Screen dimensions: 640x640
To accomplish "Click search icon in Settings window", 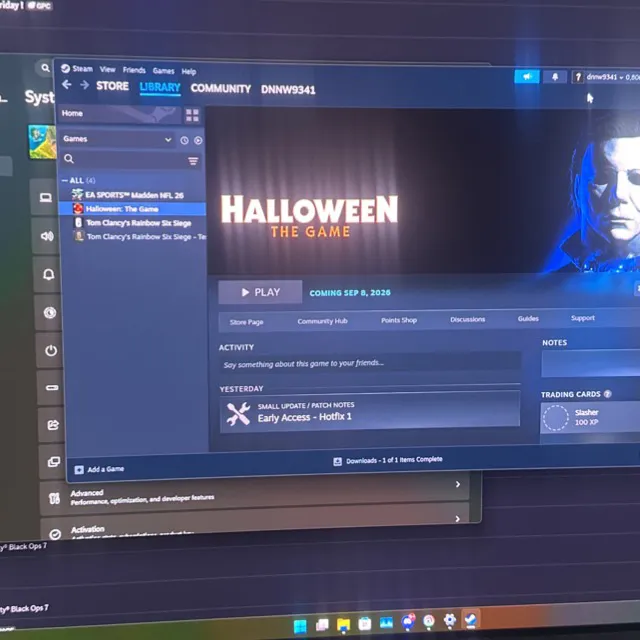I will click(x=45, y=67).
